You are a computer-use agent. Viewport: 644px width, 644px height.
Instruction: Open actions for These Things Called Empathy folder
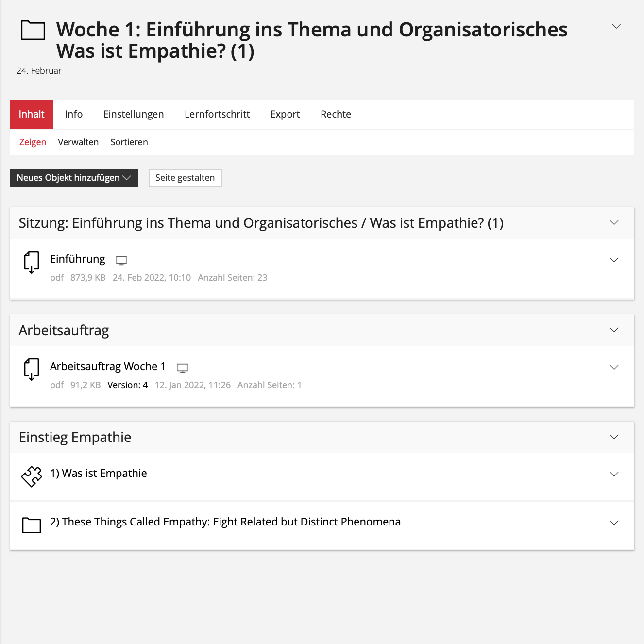(614, 523)
